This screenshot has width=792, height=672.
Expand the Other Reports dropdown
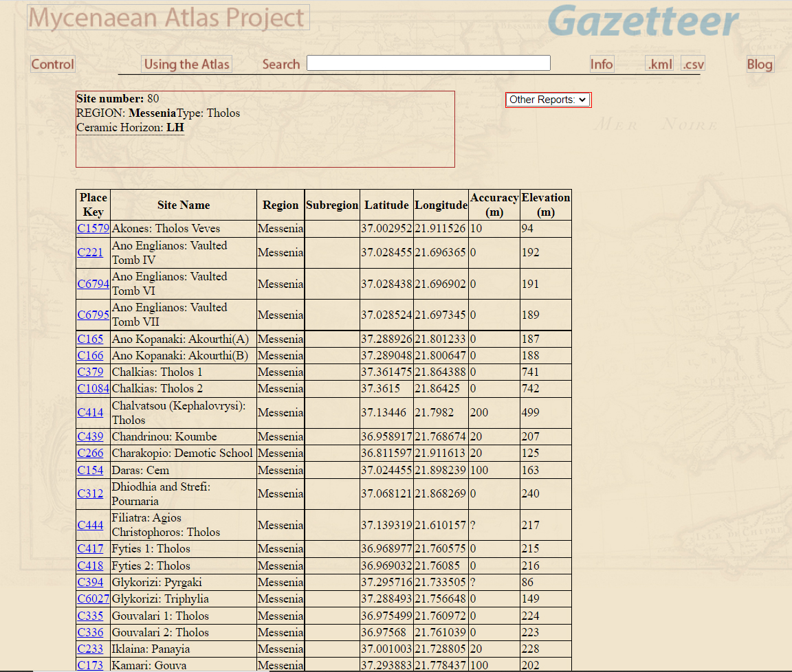pyautogui.click(x=548, y=100)
